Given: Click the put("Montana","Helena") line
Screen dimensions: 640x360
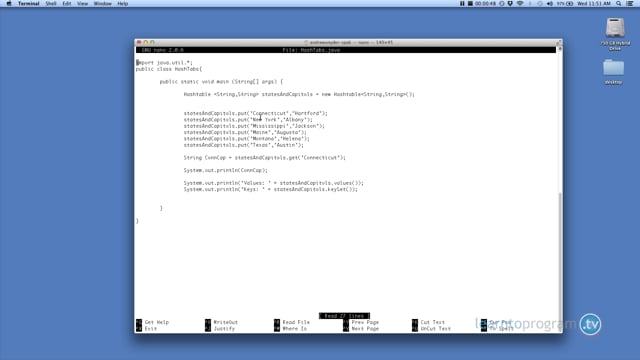Looking at the screenshot, I should coord(247,139).
